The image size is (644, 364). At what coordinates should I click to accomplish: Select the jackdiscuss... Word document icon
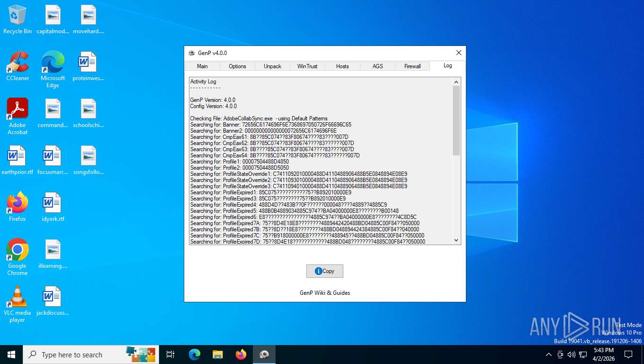pos(53,300)
